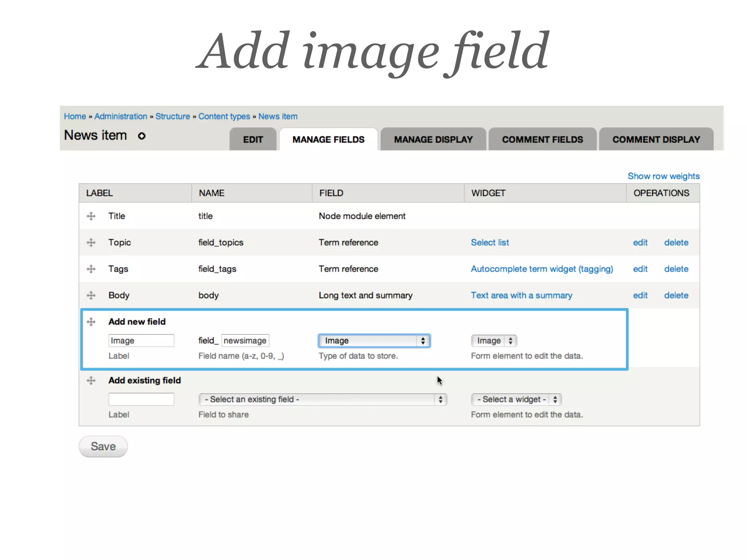Follow Home breadcrumb link
This screenshot has height=560, width=747.
click(x=75, y=116)
